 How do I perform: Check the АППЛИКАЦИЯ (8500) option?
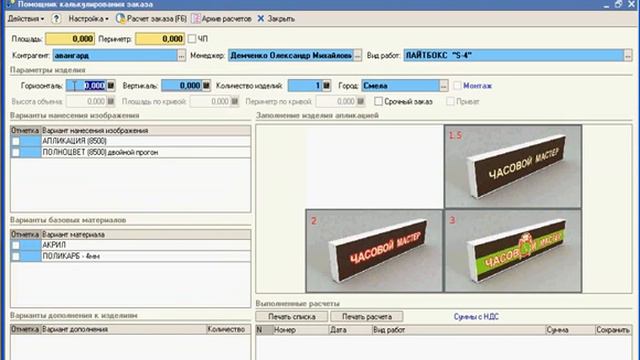click(x=16, y=141)
